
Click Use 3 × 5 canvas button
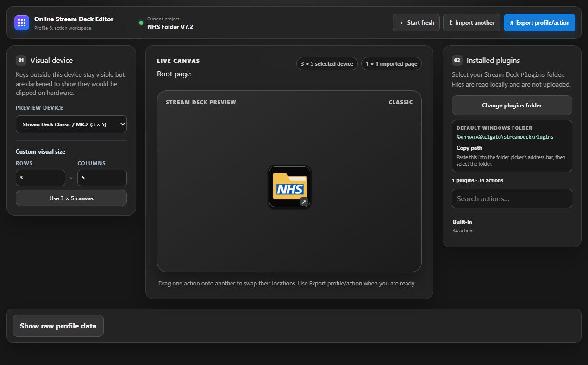point(71,198)
